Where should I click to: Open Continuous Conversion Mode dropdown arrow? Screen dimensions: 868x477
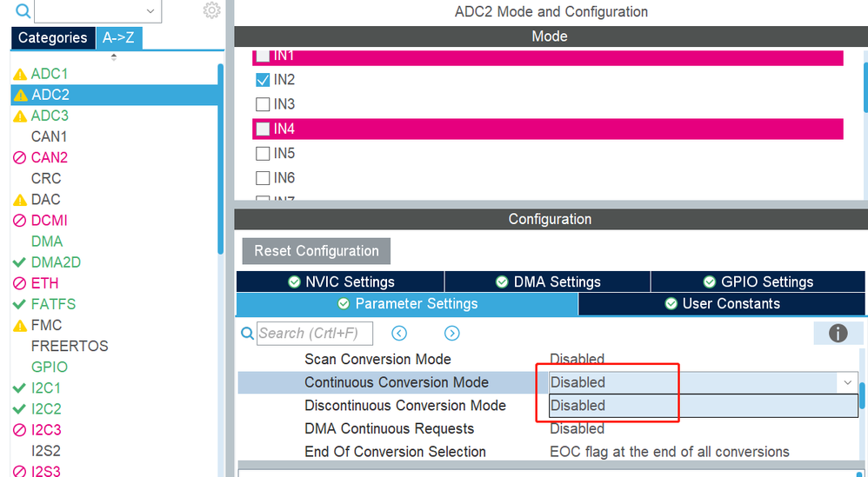tap(847, 382)
